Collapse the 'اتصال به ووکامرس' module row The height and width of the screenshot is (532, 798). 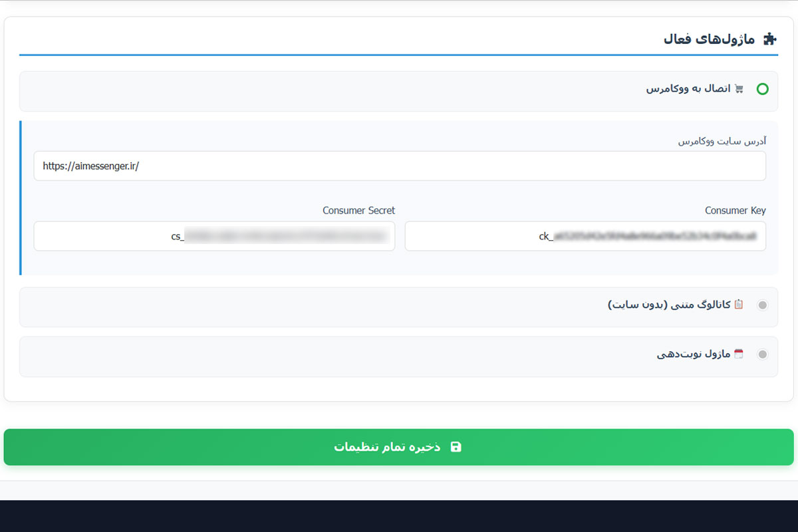click(x=398, y=91)
